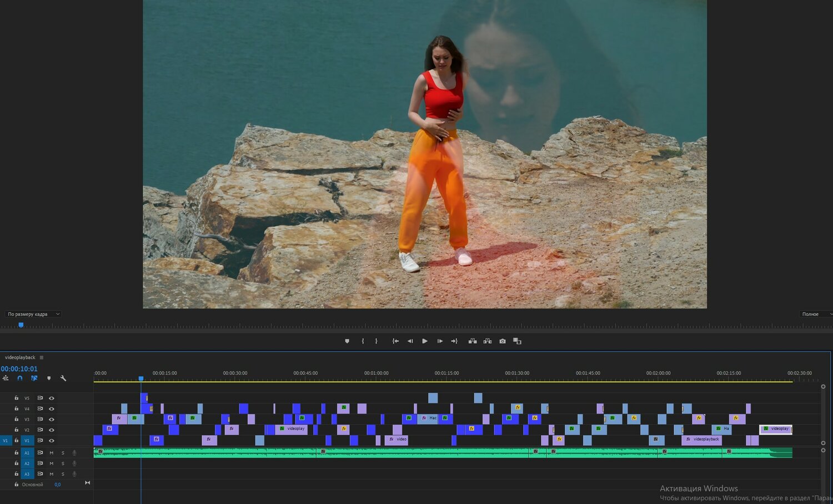Hide track V3 with its eye icon
833x504 pixels.
coord(52,419)
